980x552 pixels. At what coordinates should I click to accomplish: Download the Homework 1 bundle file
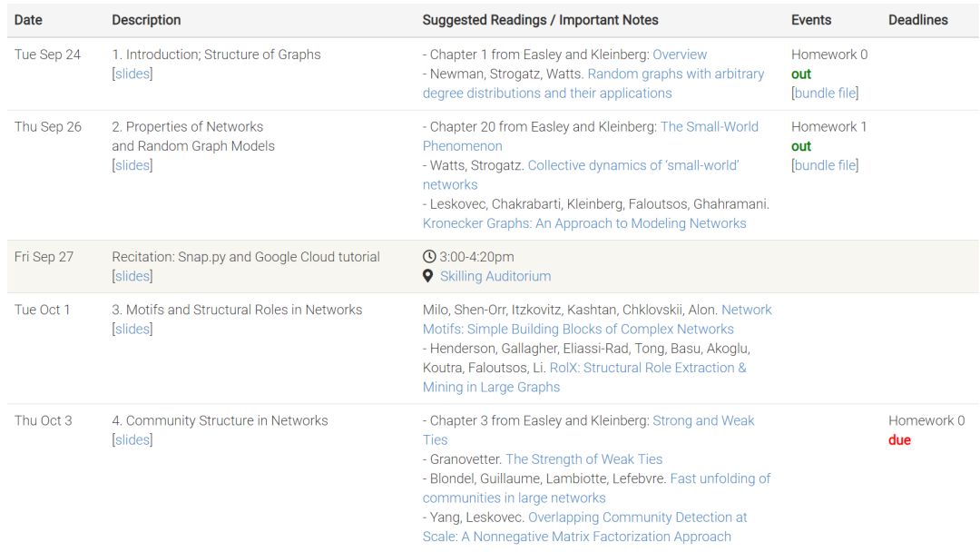pyautogui.click(x=825, y=165)
